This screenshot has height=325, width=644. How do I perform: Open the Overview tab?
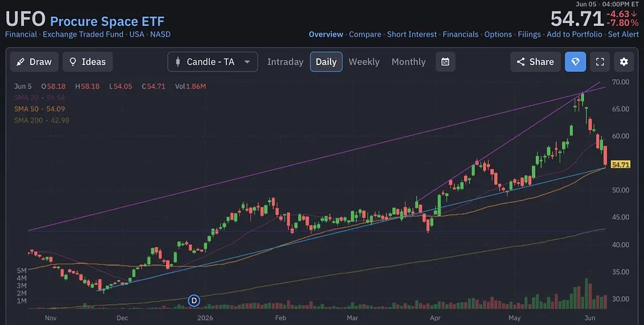[326, 34]
